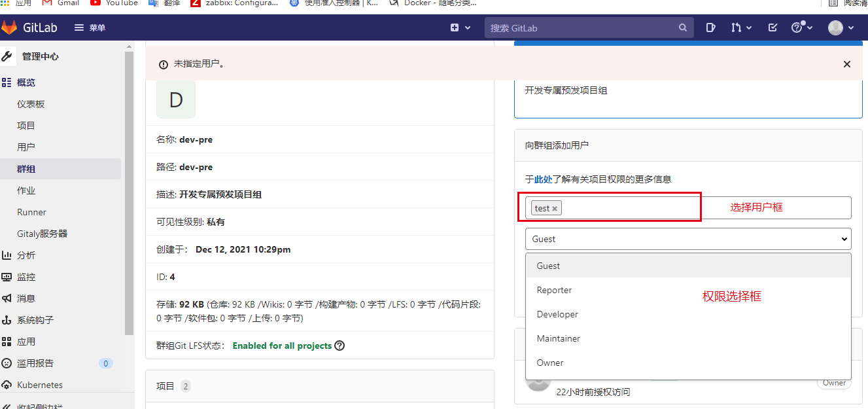868x409 pixels.
Task: Click the alert warning icon
Action: pos(163,64)
